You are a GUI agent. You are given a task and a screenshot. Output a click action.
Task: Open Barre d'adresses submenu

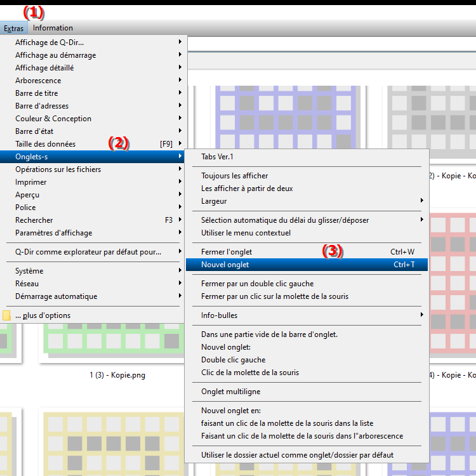point(93,106)
